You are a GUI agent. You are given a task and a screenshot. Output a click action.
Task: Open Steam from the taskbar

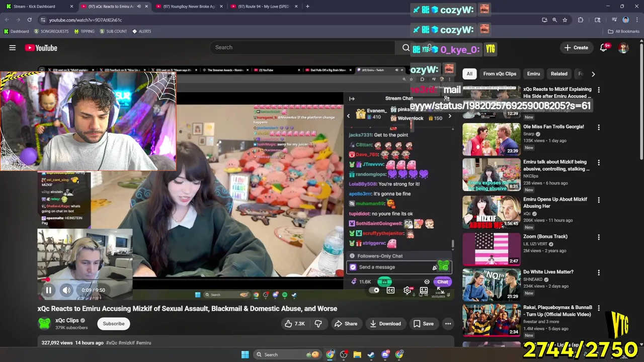tap(371, 355)
